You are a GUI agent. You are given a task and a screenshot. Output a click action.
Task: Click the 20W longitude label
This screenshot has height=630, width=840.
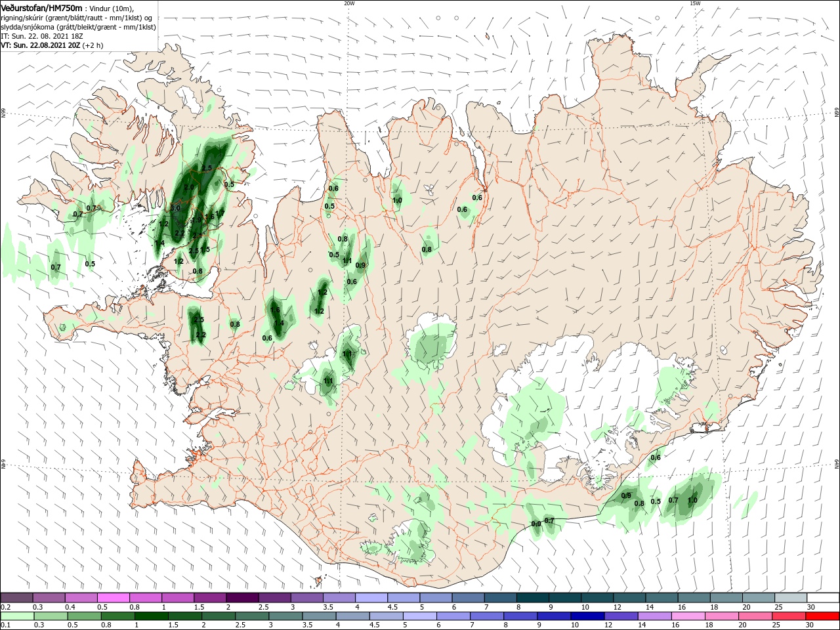point(349,3)
